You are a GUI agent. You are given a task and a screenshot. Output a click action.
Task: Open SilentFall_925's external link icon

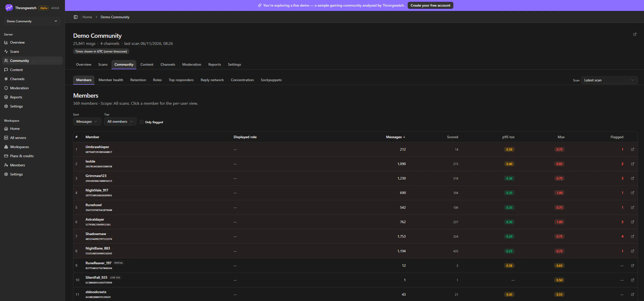point(633,280)
